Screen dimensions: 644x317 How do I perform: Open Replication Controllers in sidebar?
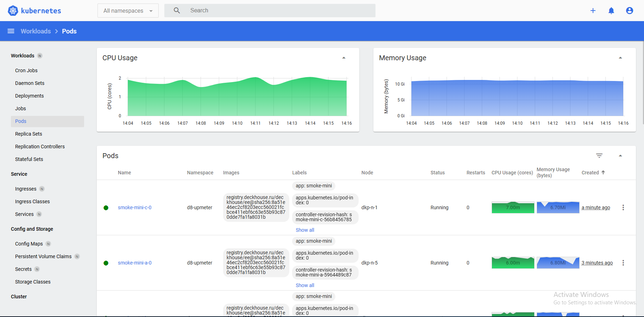40,147
